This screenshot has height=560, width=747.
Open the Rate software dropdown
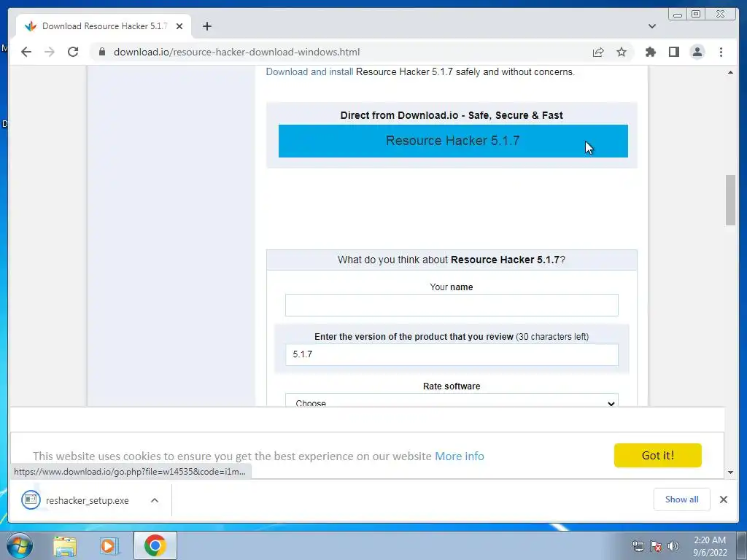coord(452,400)
